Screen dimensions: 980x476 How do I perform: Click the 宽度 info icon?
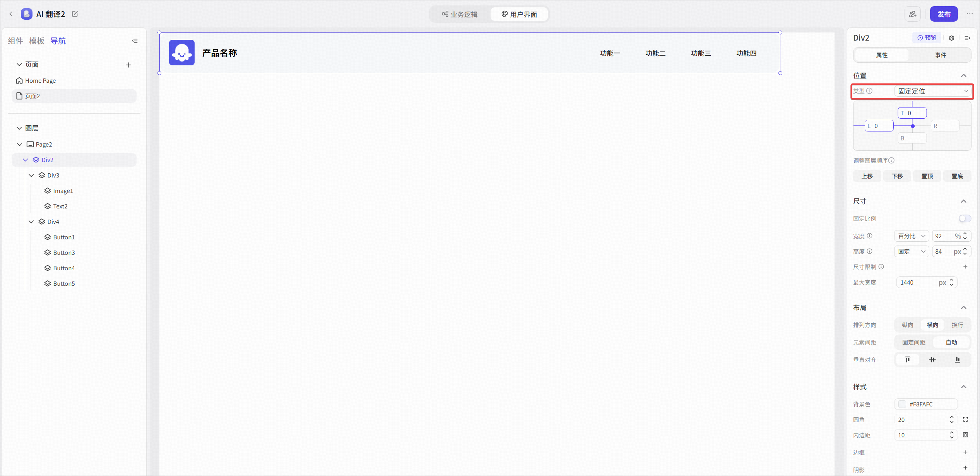[869, 236]
